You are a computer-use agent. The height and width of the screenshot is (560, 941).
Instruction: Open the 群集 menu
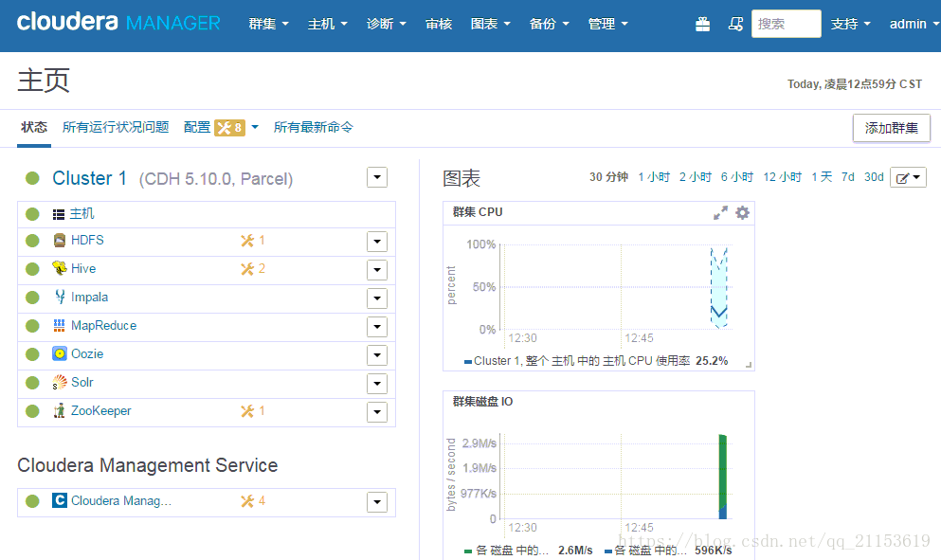pos(268,24)
